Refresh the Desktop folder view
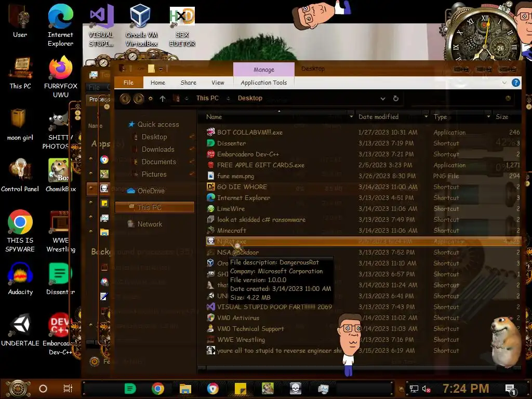532x399 pixels. [x=395, y=98]
